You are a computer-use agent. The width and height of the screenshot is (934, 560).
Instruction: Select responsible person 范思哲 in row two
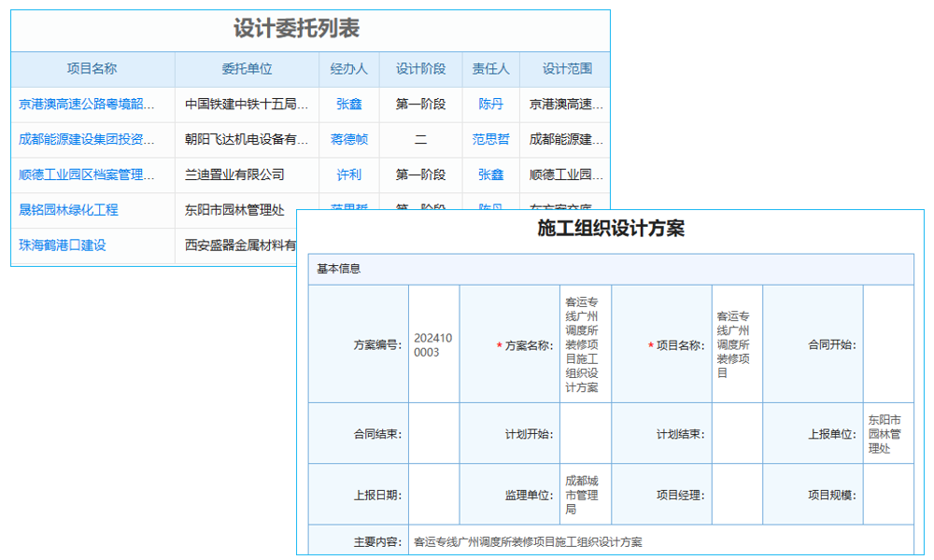[489, 139]
